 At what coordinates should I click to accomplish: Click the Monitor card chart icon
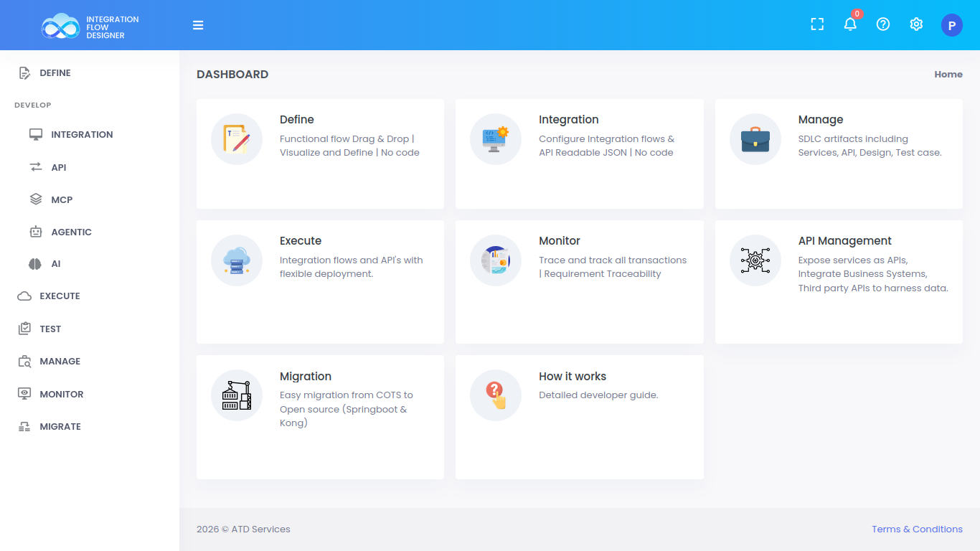coord(496,260)
